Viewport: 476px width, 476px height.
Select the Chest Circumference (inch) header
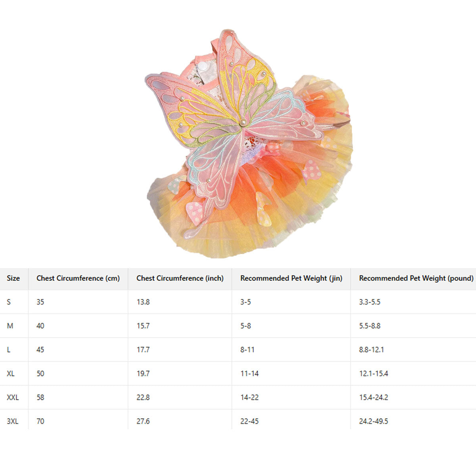[180, 278]
